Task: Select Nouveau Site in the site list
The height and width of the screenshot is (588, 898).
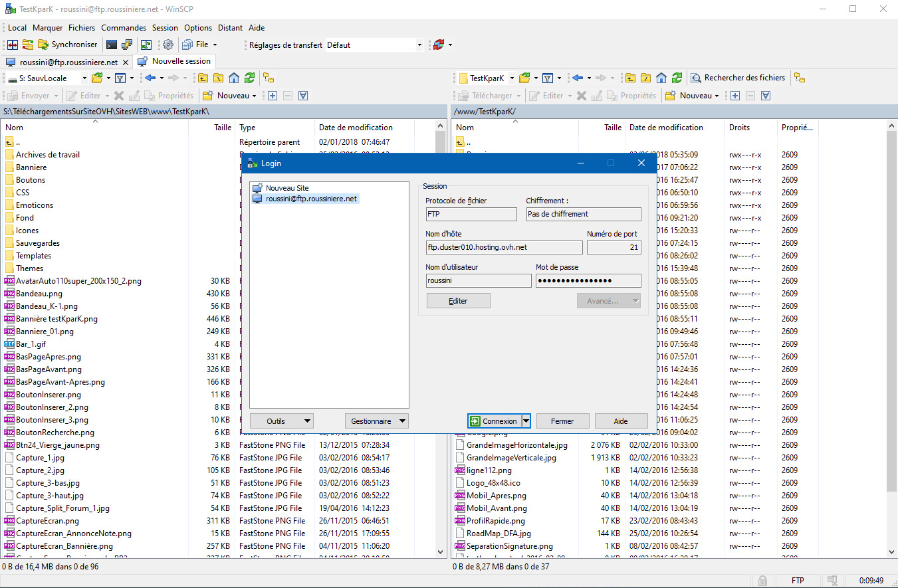Action: (x=281, y=188)
